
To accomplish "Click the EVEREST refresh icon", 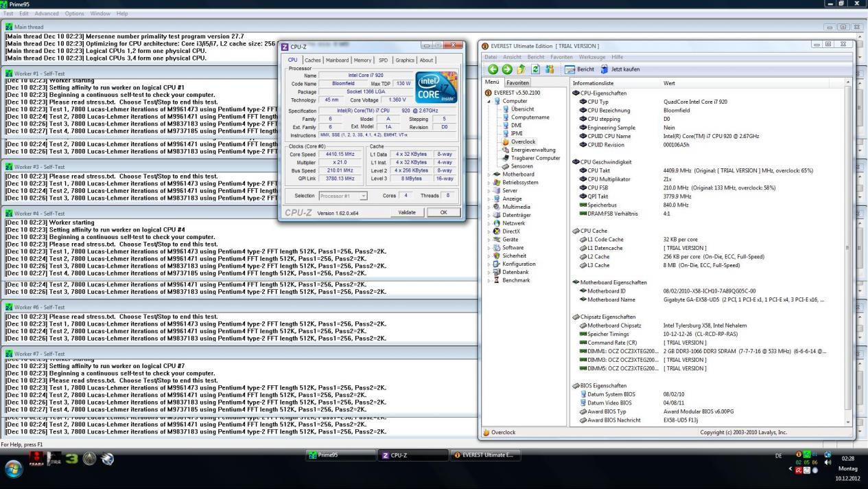I will pos(535,69).
